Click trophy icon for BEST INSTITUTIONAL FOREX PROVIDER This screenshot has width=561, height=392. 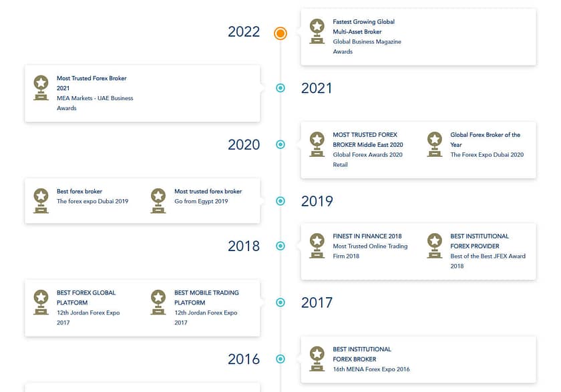pos(435,245)
